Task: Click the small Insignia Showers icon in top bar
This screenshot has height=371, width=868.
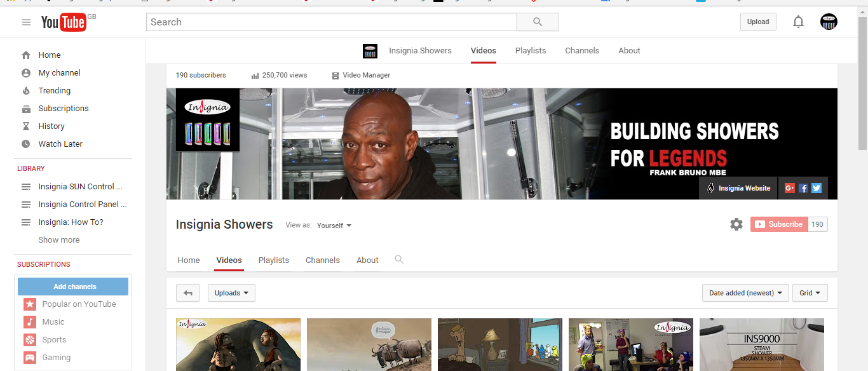Action: tap(370, 51)
